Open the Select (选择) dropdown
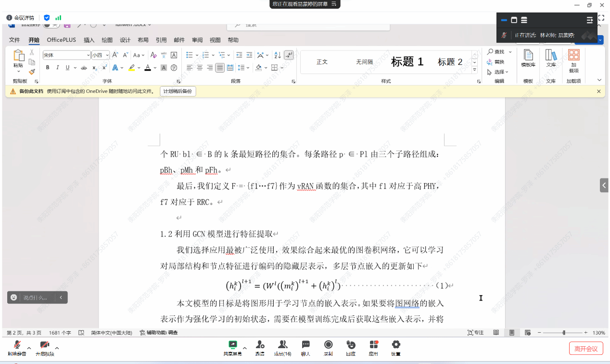The width and height of the screenshot is (610, 364). [498, 72]
